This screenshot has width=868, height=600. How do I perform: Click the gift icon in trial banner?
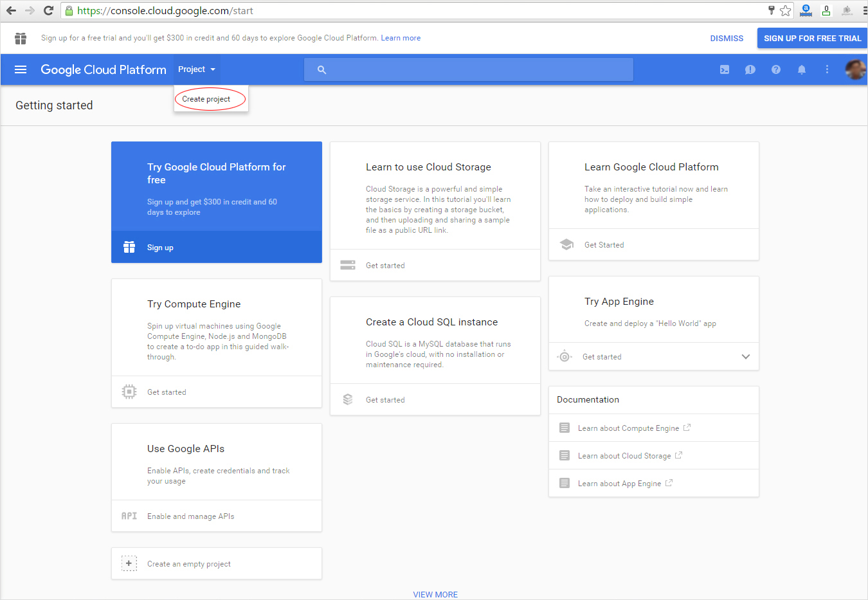[21, 39]
